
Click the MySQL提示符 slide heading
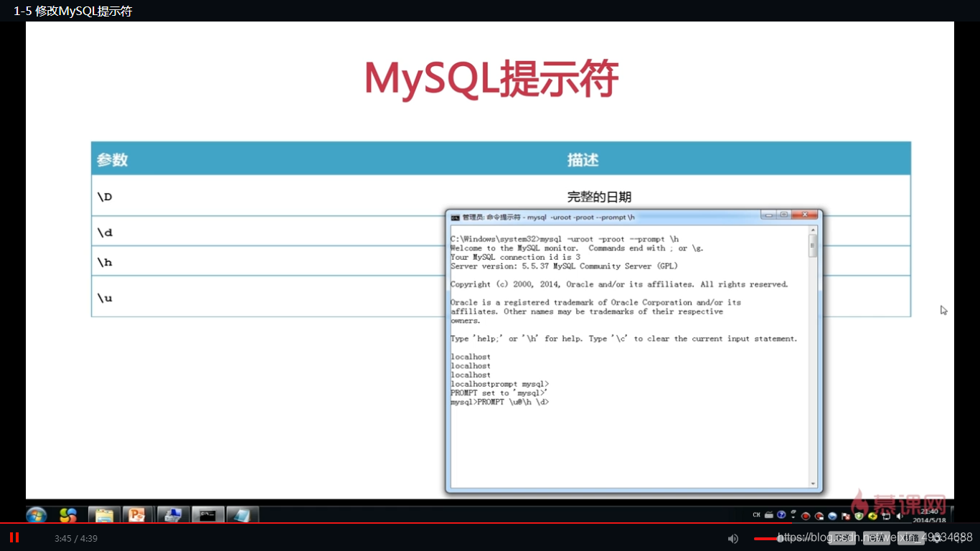[x=491, y=78]
